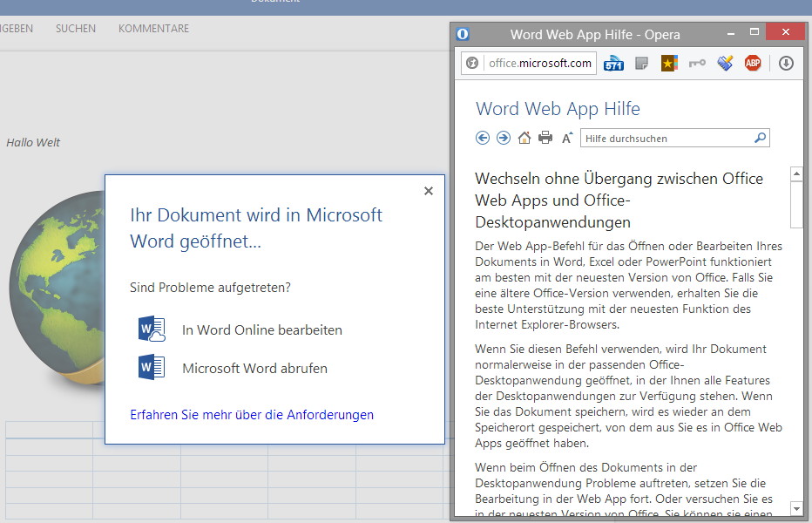Open Erfahren Sie mehr über die Anforderungen link
This screenshot has height=523, width=812.
[252, 415]
